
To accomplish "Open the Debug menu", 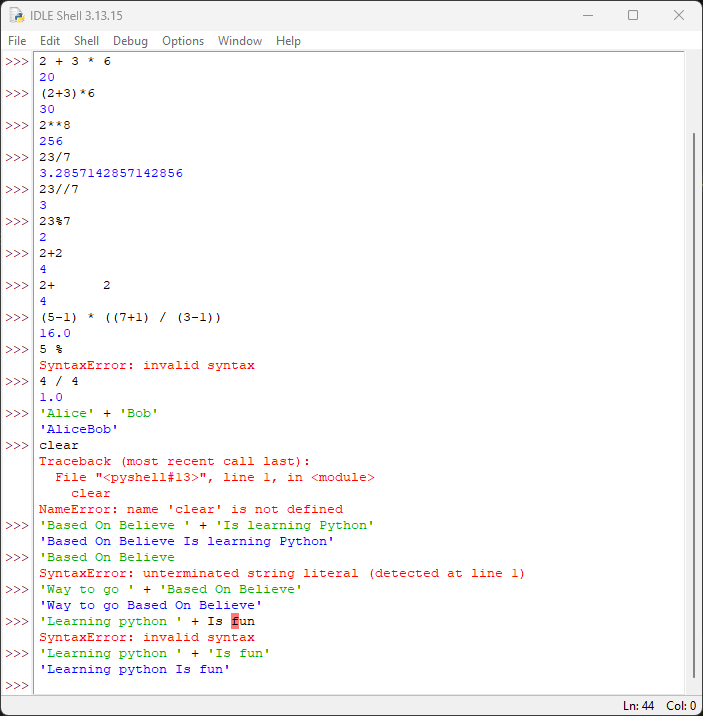I will [x=130, y=41].
